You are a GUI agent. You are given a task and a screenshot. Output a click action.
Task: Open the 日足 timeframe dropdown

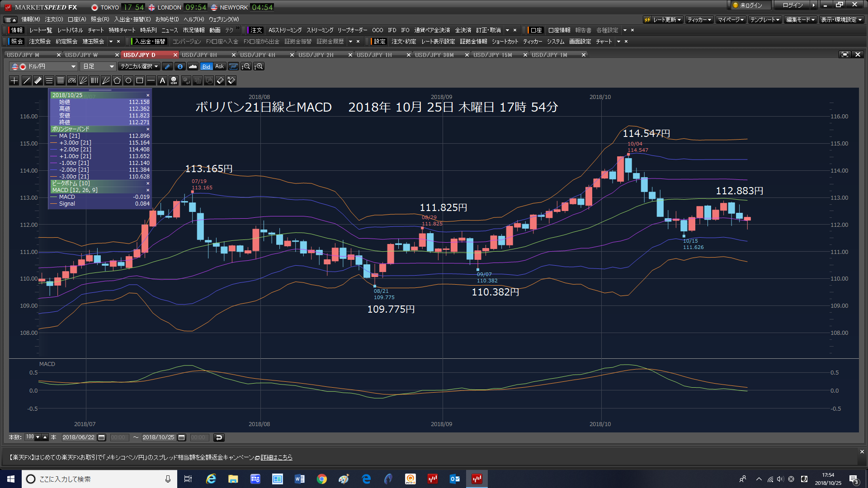pyautogui.click(x=98, y=66)
